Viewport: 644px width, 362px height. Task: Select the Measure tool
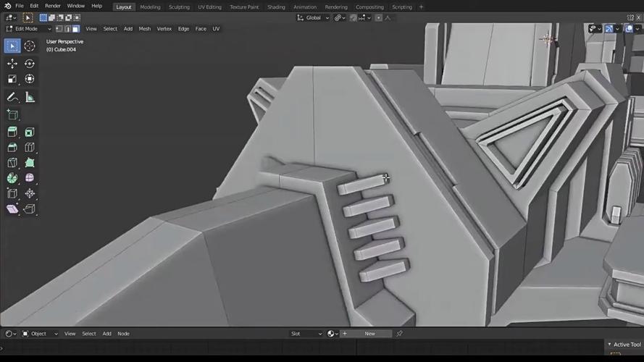[x=29, y=97]
